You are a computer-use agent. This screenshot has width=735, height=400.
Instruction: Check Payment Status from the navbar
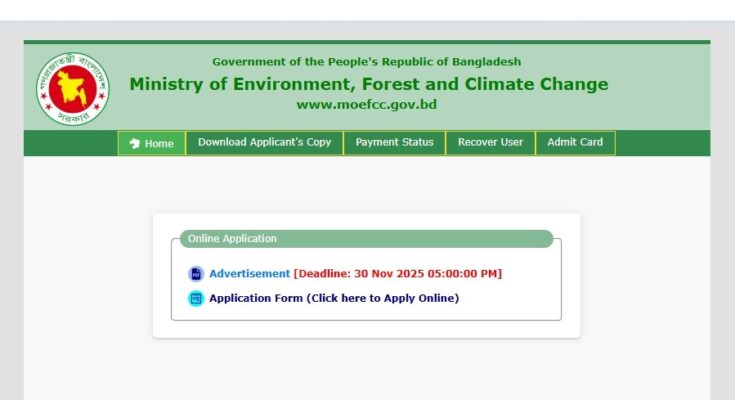click(x=395, y=143)
